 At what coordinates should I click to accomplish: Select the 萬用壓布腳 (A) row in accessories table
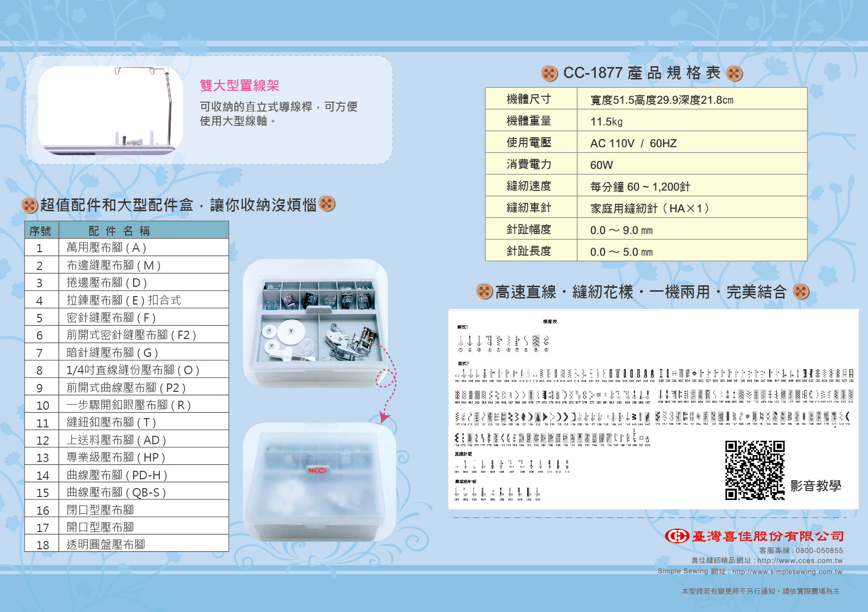pyautogui.click(x=127, y=248)
